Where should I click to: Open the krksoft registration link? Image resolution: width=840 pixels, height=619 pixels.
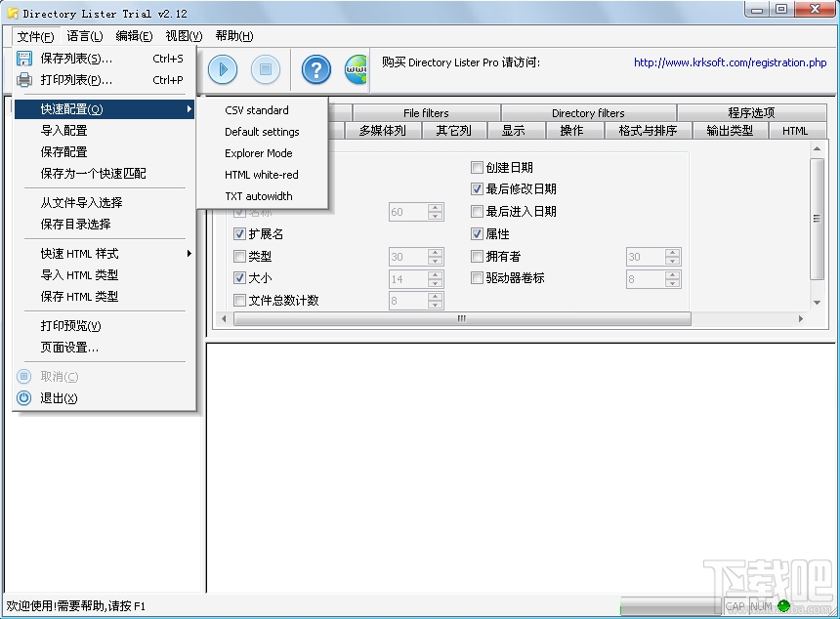tap(730, 62)
